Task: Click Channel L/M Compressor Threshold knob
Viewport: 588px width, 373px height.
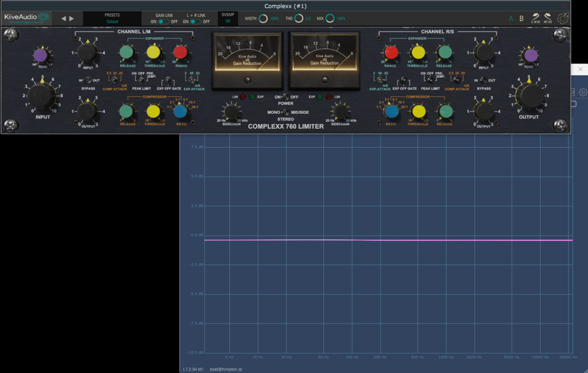Action: [x=154, y=111]
